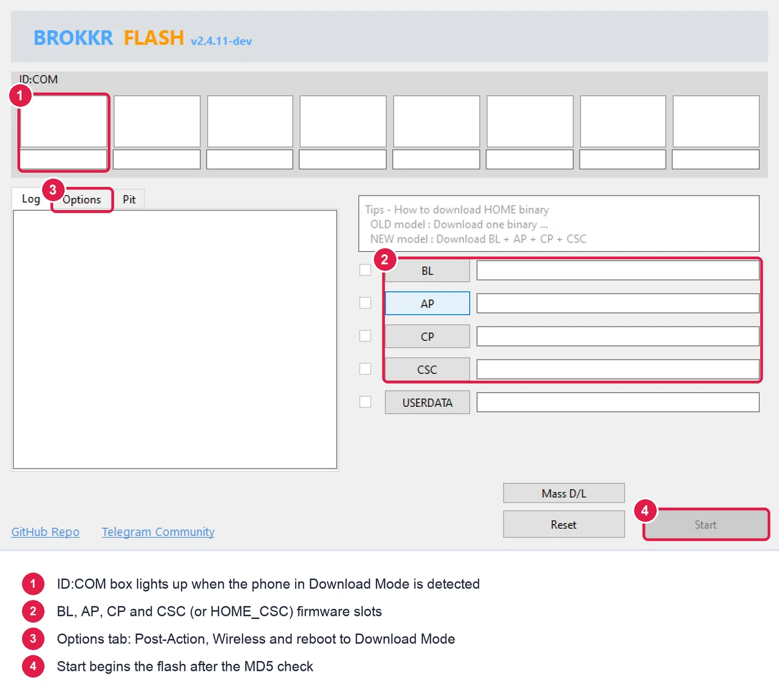Tick the checkbox next to USERDATA
This screenshot has width=779, height=700.
point(365,402)
